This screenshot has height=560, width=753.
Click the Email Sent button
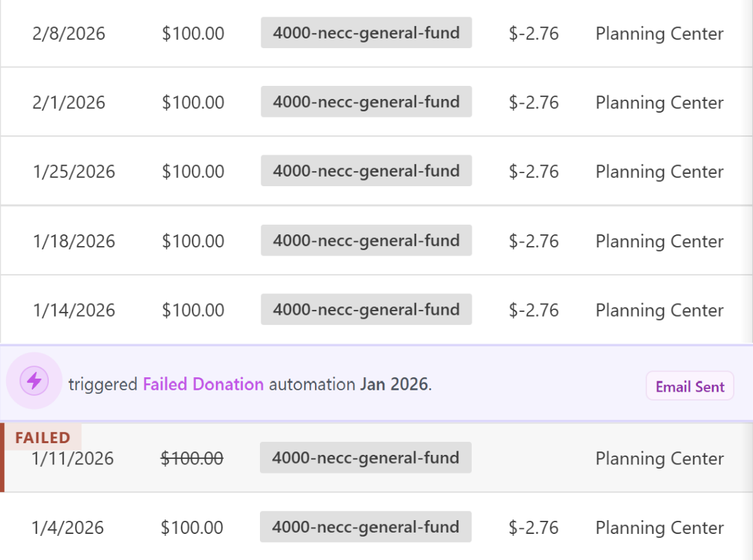pyautogui.click(x=690, y=386)
